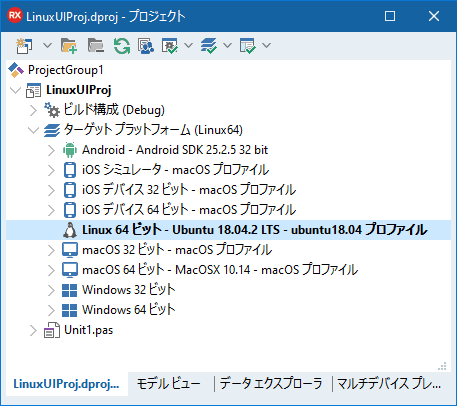
Task: Click Windows 32 ビット logo icon
Action: [x=70, y=290]
